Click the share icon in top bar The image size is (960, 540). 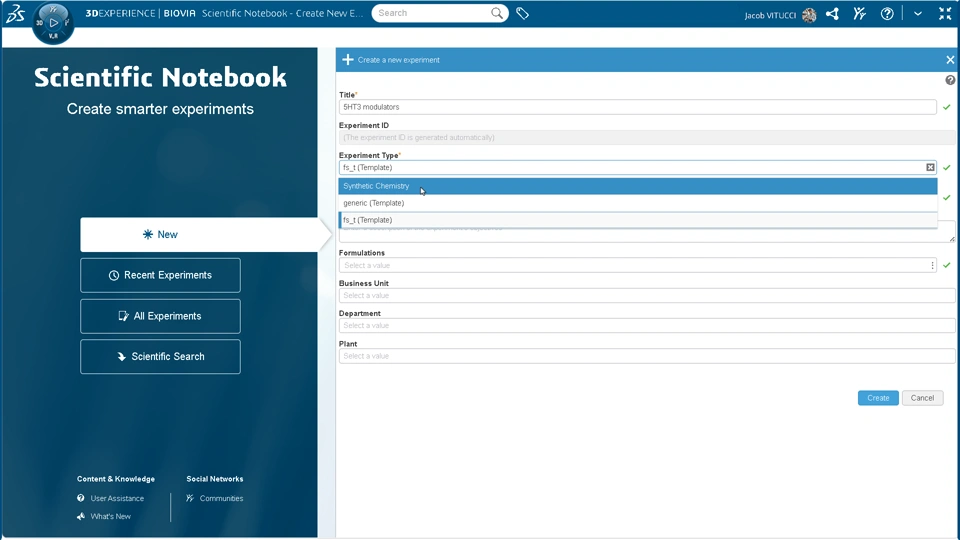832,13
